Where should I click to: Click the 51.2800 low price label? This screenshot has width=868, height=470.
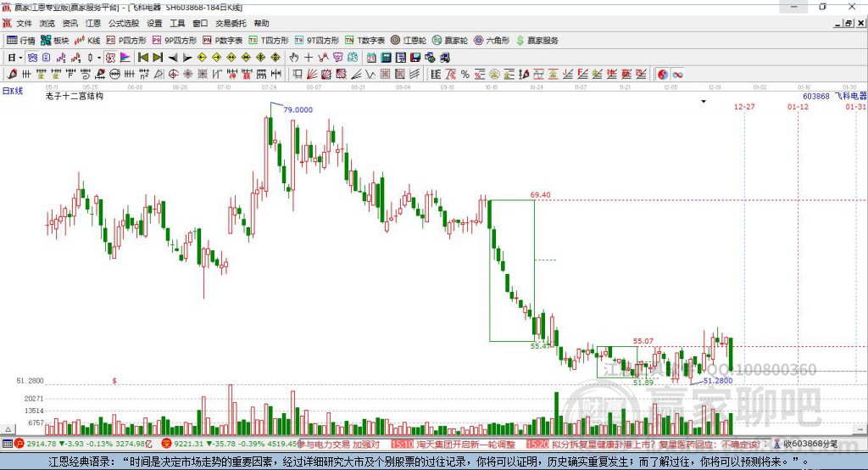tap(718, 380)
